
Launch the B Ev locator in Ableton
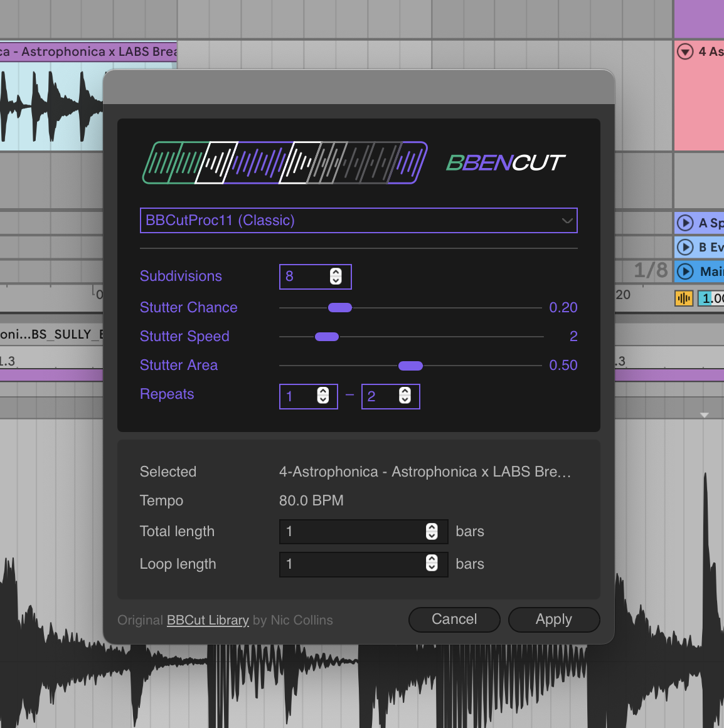pyautogui.click(x=685, y=247)
